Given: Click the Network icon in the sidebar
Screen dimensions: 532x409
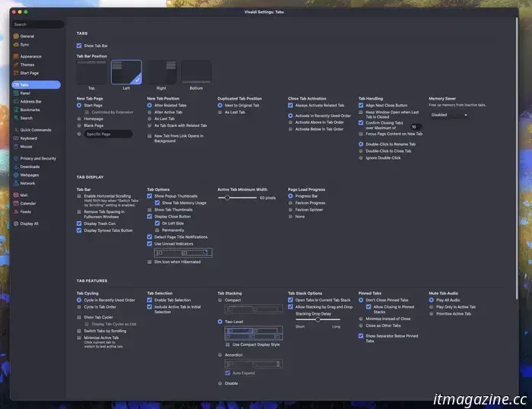Looking at the screenshot, I should pos(16,183).
